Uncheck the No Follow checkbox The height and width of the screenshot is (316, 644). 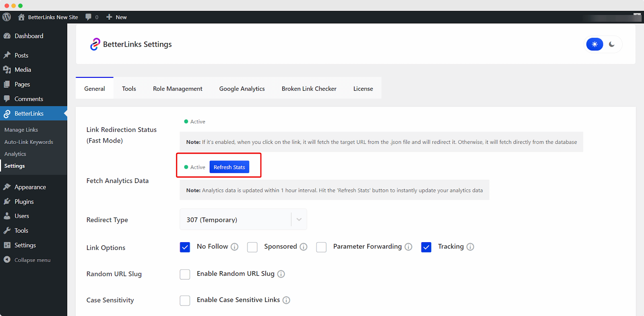(185, 247)
